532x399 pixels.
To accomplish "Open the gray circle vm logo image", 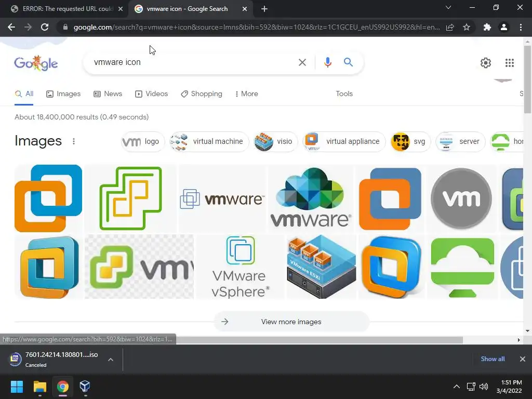I will pos(461,198).
